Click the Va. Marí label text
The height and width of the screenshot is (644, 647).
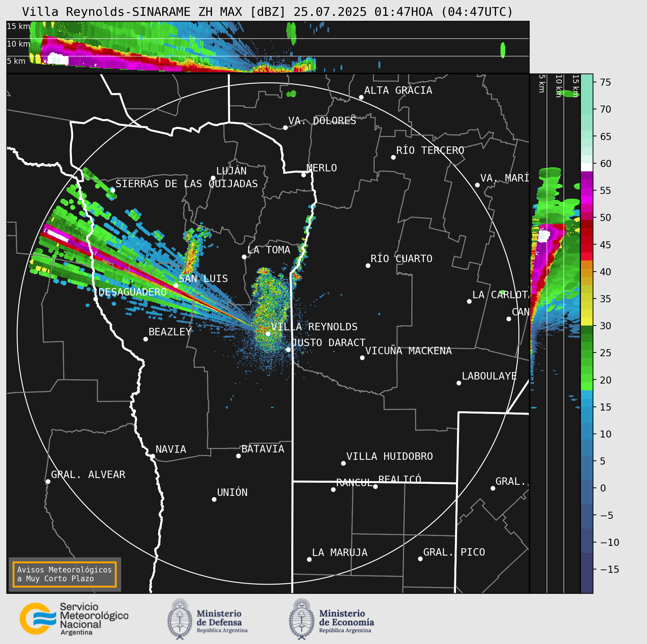(505, 178)
